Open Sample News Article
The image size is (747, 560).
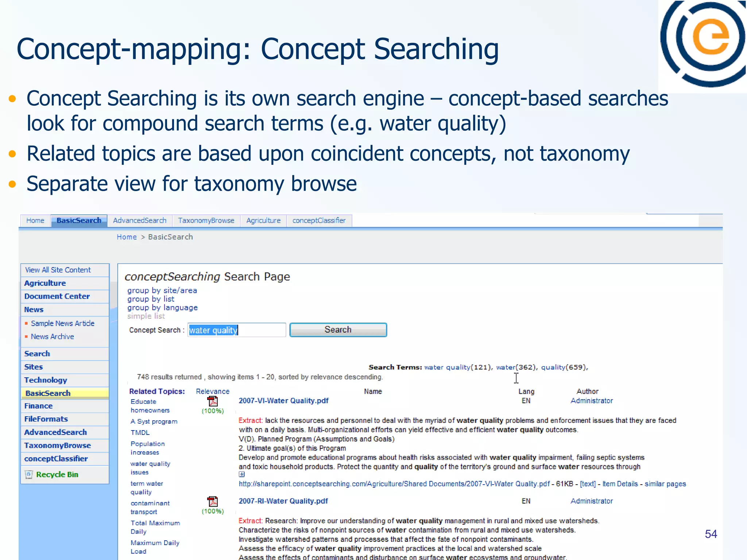62,323
